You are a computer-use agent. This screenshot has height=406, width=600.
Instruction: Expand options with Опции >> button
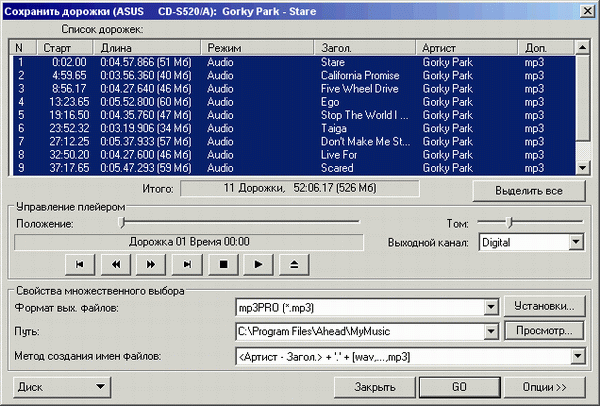point(544,387)
